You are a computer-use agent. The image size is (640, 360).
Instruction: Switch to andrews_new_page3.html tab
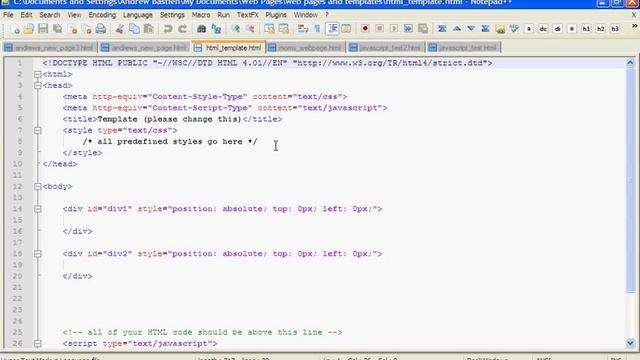click(49, 48)
